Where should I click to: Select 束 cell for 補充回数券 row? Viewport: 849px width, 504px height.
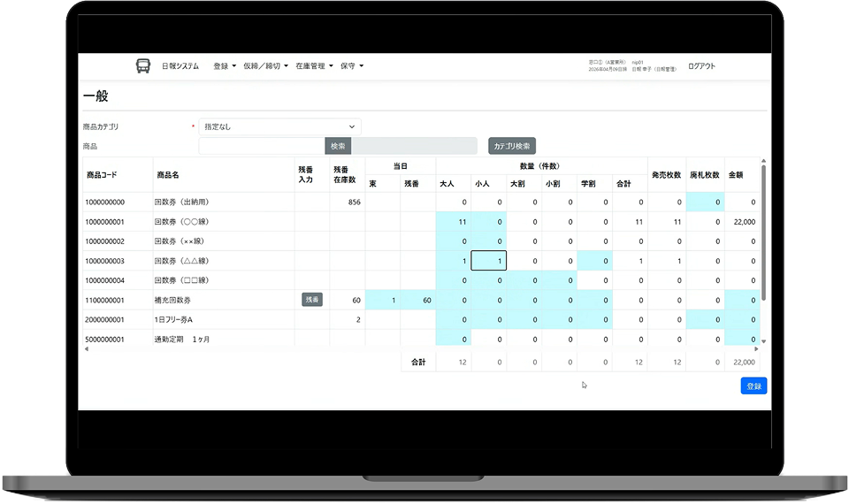(x=383, y=300)
